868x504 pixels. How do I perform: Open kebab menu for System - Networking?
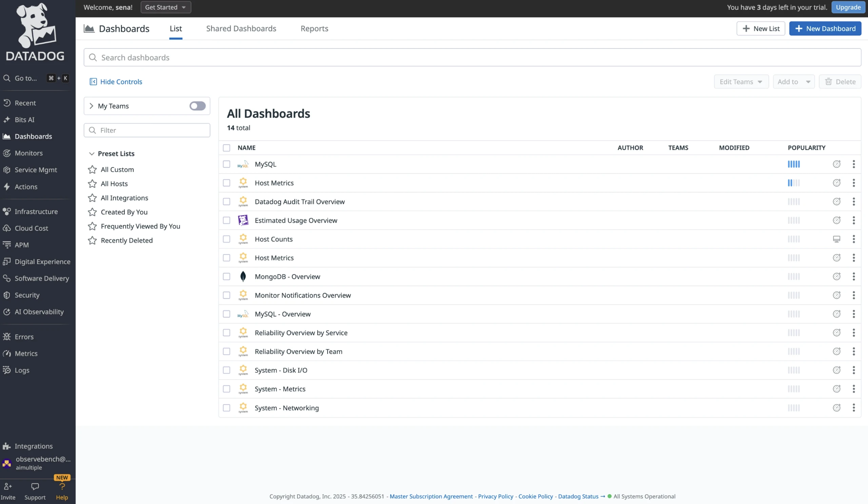coord(853,408)
